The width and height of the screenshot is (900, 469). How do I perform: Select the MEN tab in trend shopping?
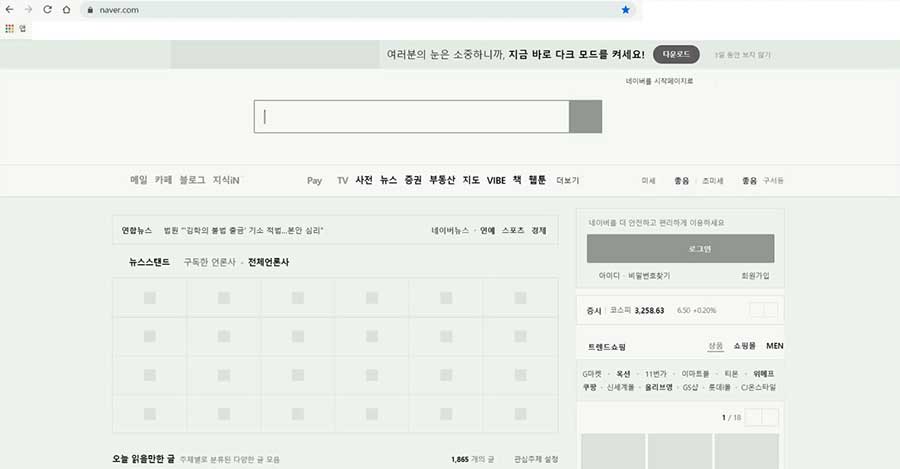(775, 346)
